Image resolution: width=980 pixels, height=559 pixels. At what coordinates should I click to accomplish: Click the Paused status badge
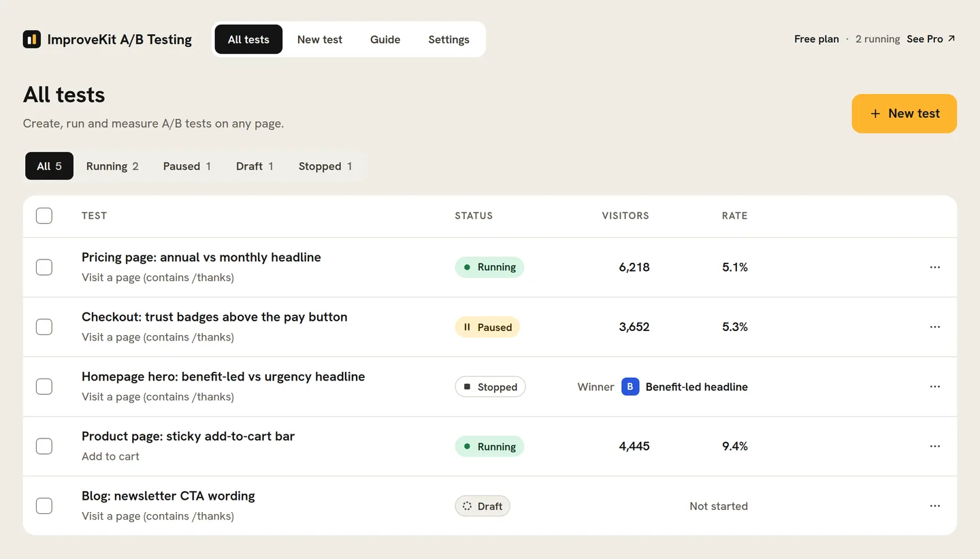[x=487, y=327]
